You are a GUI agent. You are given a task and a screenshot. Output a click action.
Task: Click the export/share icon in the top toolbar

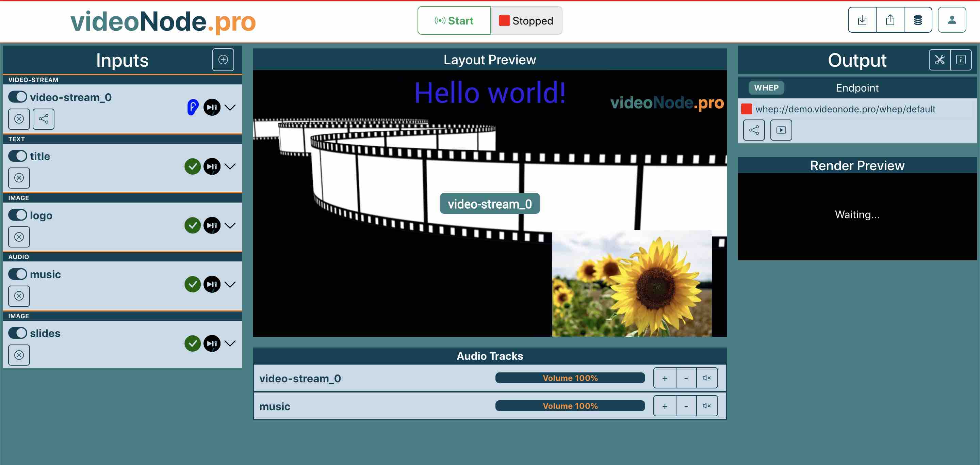[x=890, y=20]
